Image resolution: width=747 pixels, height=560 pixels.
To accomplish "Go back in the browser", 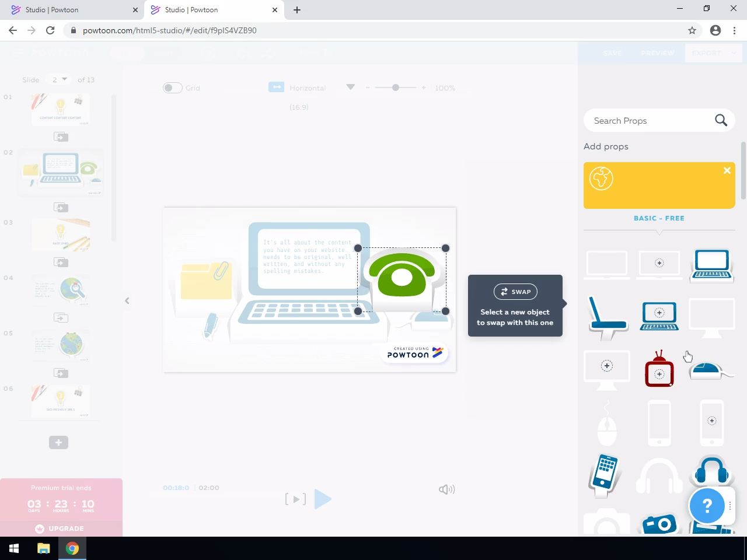I will (x=13, y=30).
